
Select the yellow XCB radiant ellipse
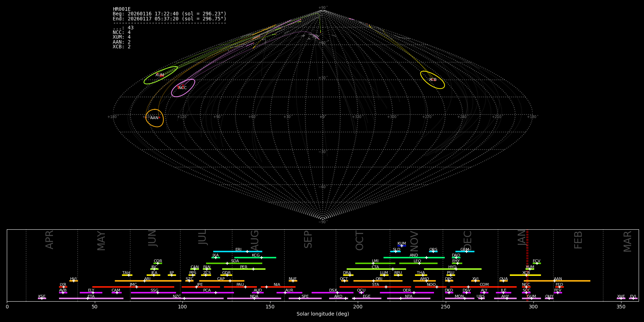coord(432,80)
